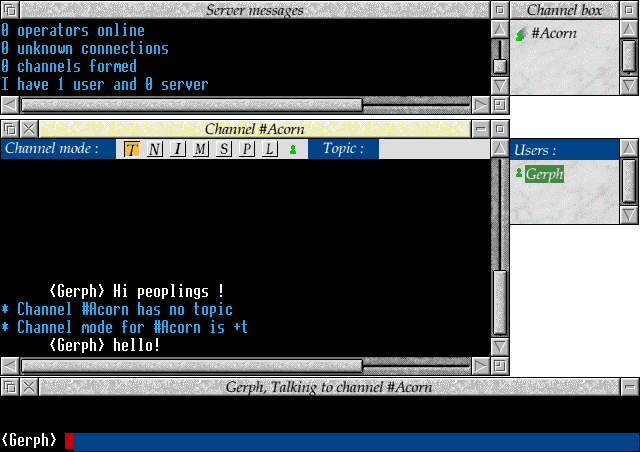The width and height of the screenshot is (640, 452).
Task: Click right scroll arrow of Server messages
Action: click(x=481, y=104)
